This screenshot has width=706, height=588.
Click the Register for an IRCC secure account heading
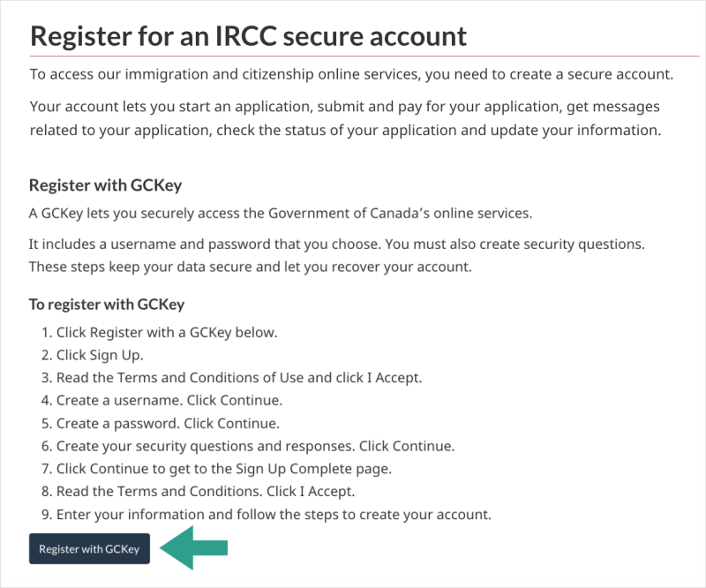click(x=248, y=36)
